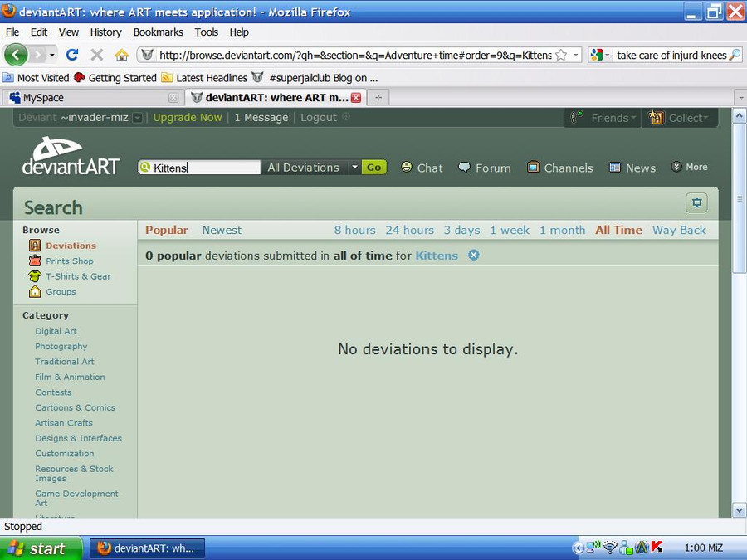Image resolution: width=747 pixels, height=560 pixels.
Task: Filter to 1 month
Action: 562,230
